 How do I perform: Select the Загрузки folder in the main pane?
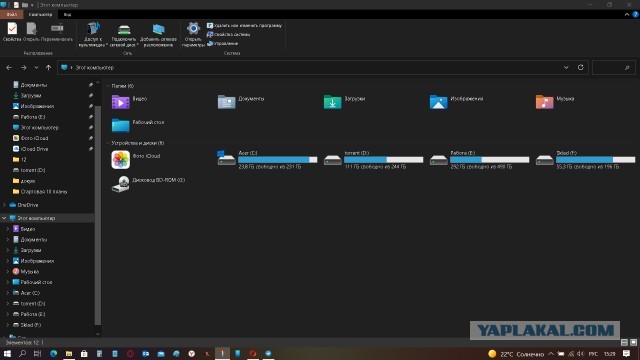344,102
